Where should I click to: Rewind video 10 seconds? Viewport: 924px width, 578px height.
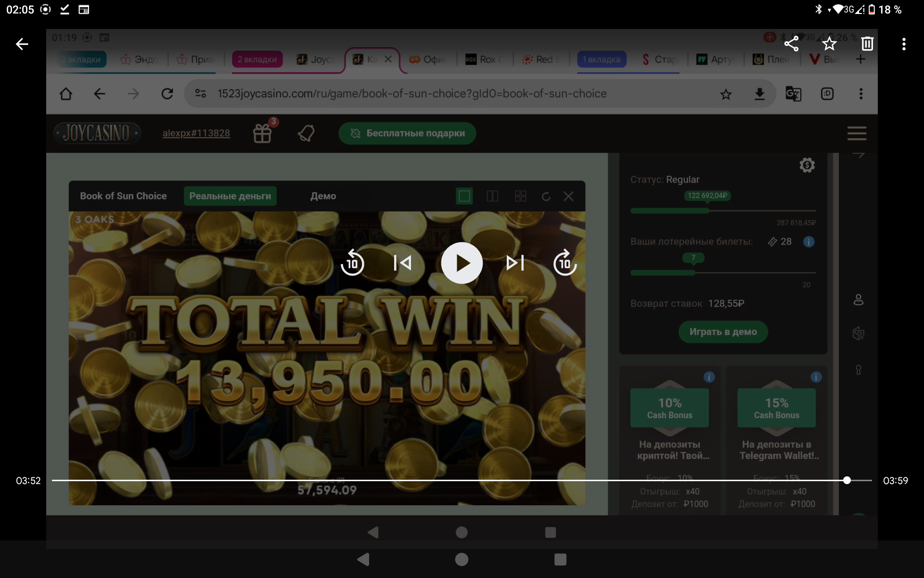click(352, 263)
